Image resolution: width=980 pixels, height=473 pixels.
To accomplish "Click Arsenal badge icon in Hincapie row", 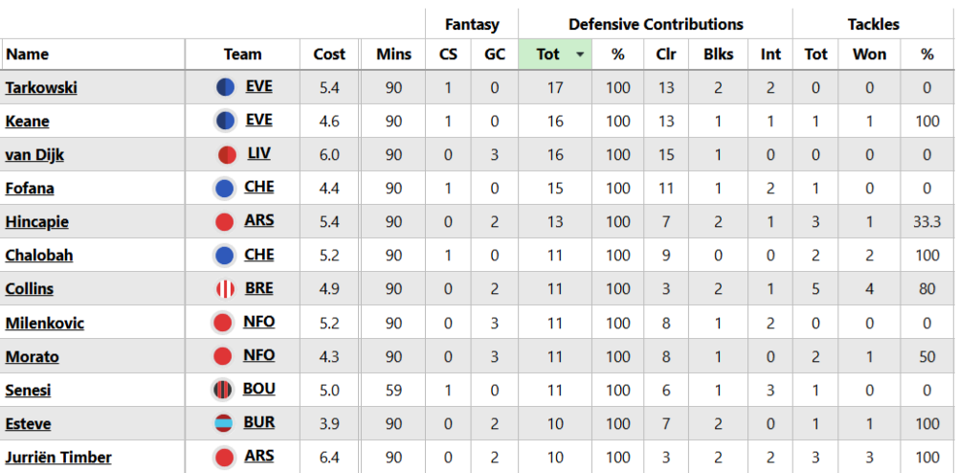I will [x=225, y=222].
